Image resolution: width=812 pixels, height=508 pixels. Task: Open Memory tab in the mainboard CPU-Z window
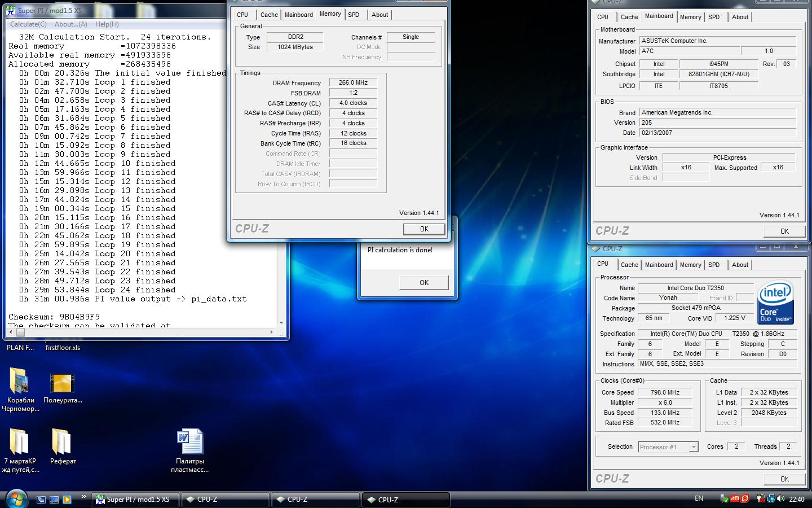[x=690, y=17]
